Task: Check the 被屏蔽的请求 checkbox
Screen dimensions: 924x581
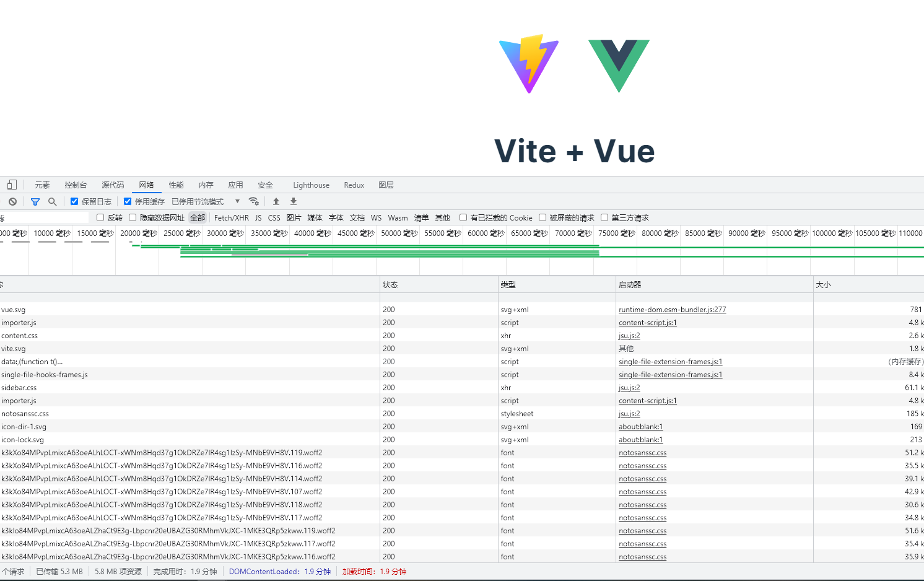Action: point(543,217)
